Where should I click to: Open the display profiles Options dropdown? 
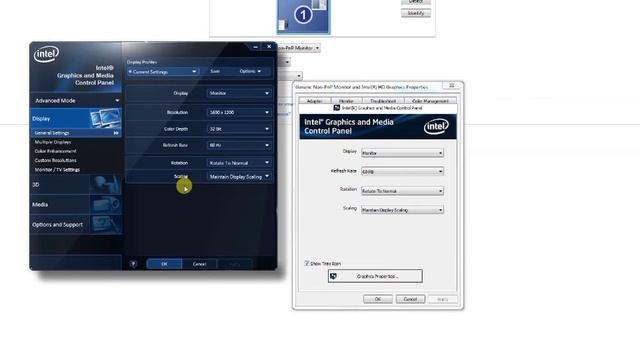pyautogui.click(x=250, y=71)
